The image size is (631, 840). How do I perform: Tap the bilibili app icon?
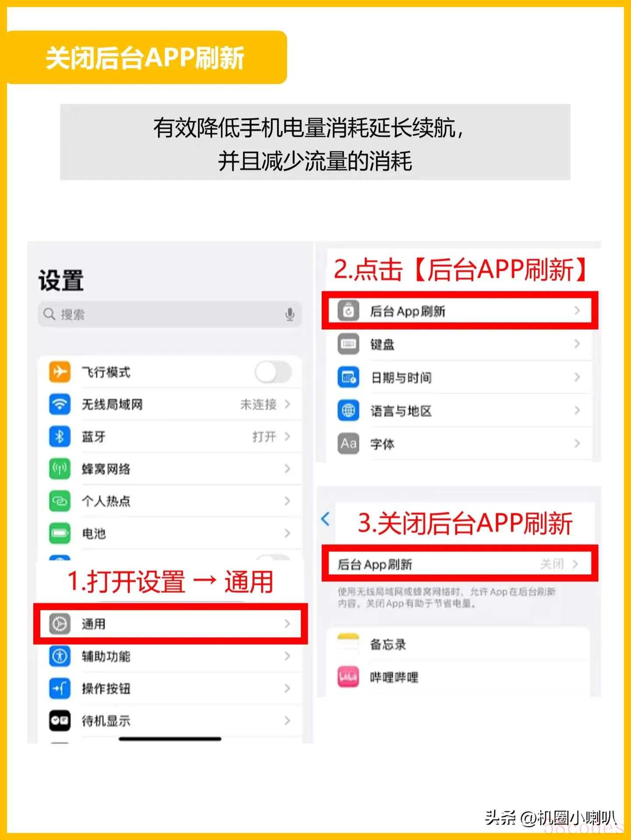pyautogui.click(x=348, y=677)
